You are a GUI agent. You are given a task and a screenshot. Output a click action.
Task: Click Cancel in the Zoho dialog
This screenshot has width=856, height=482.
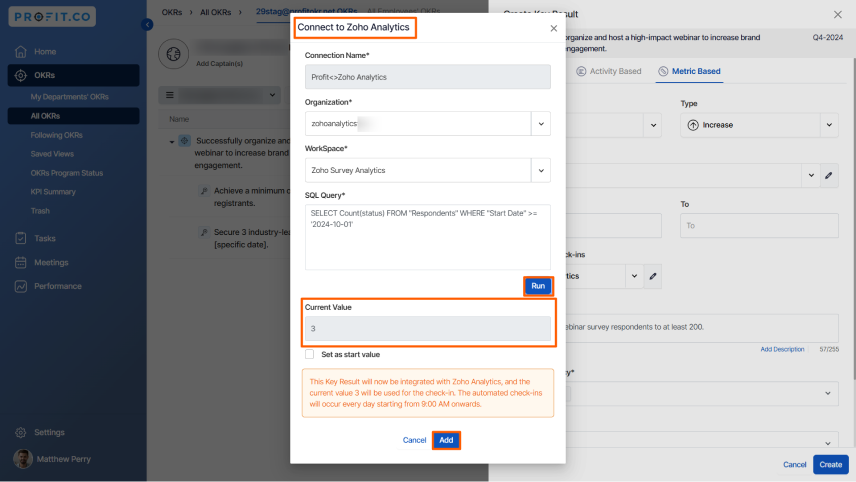pyautogui.click(x=414, y=440)
